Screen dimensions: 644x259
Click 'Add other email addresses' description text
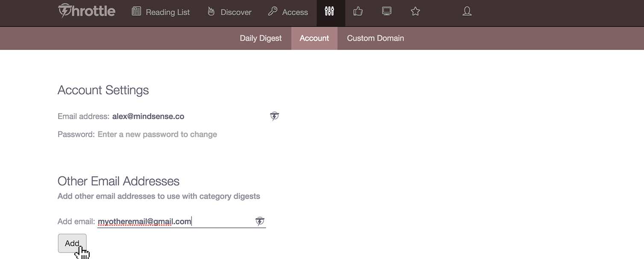(x=159, y=196)
